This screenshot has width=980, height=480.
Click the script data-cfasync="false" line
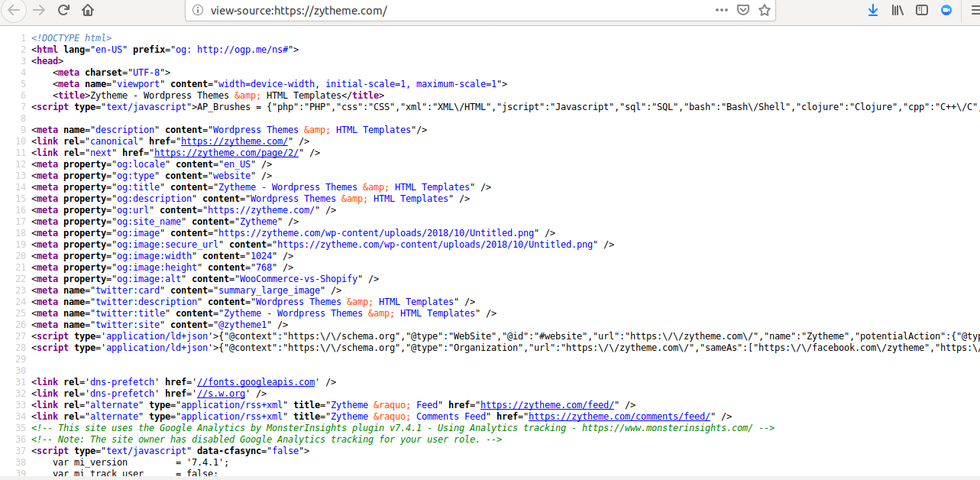tap(170, 451)
